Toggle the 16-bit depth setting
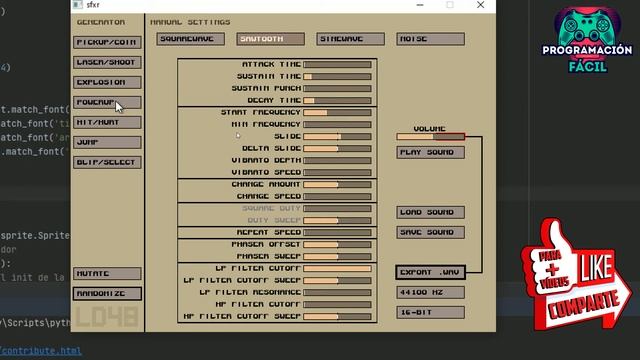This screenshot has height=360, width=640. (x=431, y=312)
